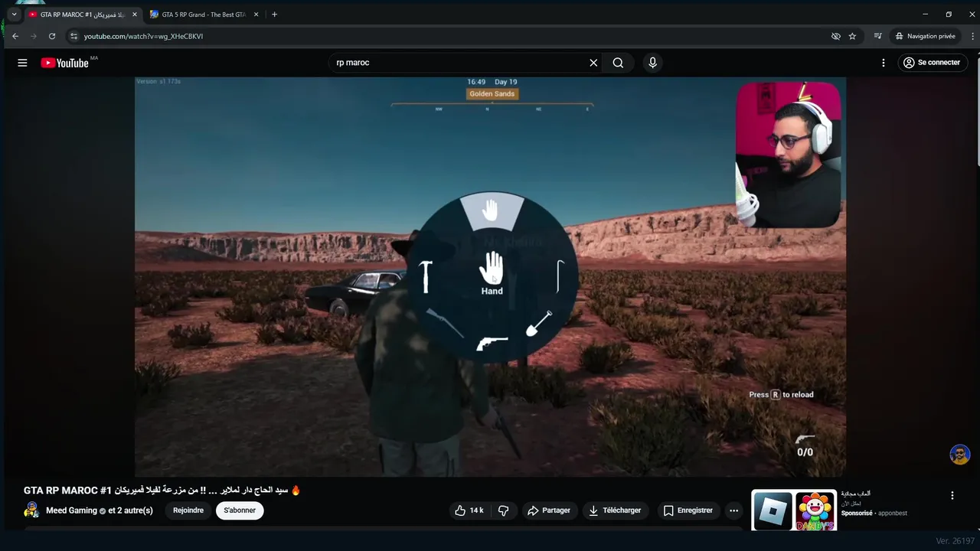Image resolution: width=980 pixels, height=551 pixels.
Task: Switch to the GTA RP MAROC #1 tab
Action: click(x=81, y=15)
